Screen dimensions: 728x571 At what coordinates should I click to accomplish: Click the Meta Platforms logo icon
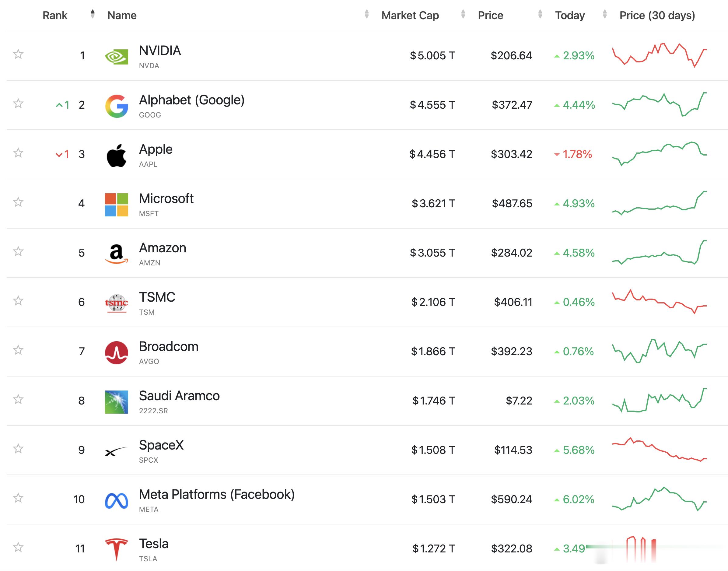116,501
